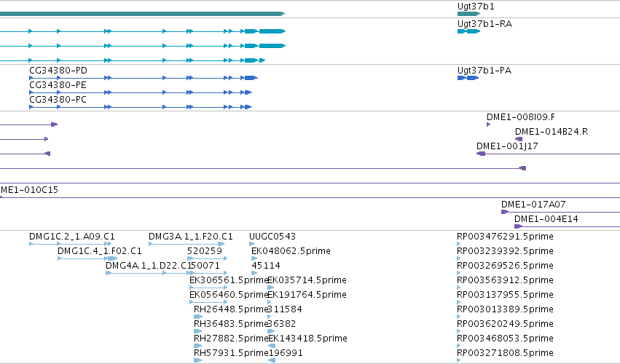The image size is (620, 364).
Task: Click the 36382 feature label
Action: 281,324
